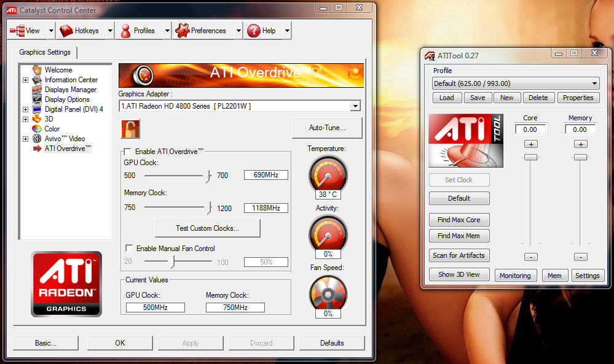Click the ATITool Core slider handle

click(531, 157)
